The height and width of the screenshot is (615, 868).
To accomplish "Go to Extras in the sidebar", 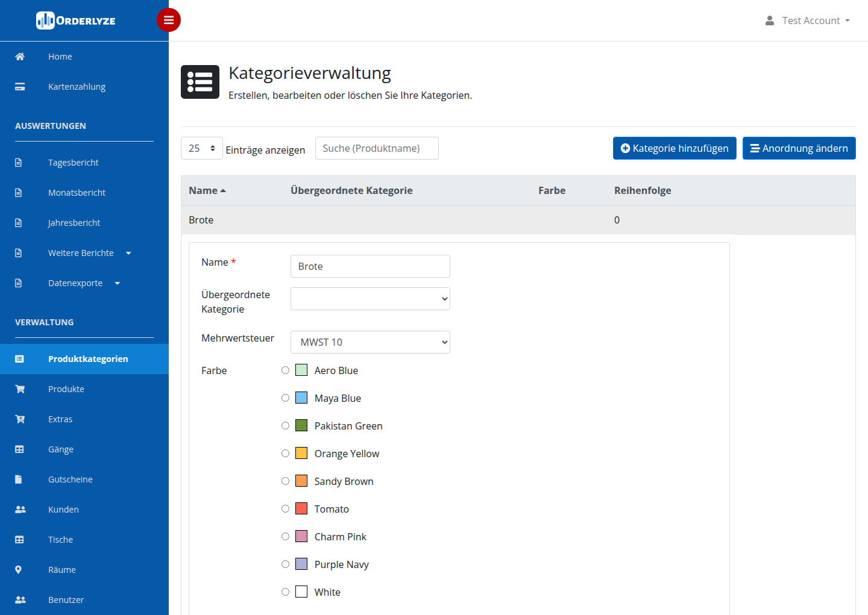I will tap(60, 419).
